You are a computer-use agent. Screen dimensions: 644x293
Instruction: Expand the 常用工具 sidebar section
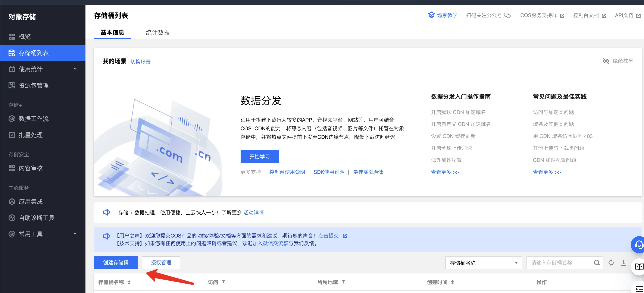[43, 234]
